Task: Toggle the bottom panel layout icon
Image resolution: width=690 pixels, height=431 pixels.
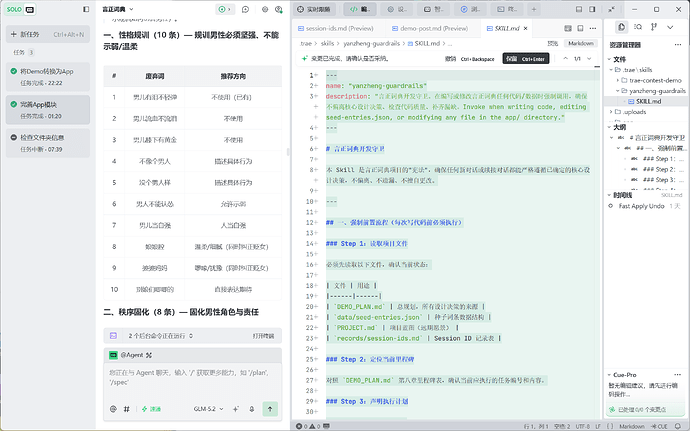Action: pyautogui.click(x=579, y=9)
